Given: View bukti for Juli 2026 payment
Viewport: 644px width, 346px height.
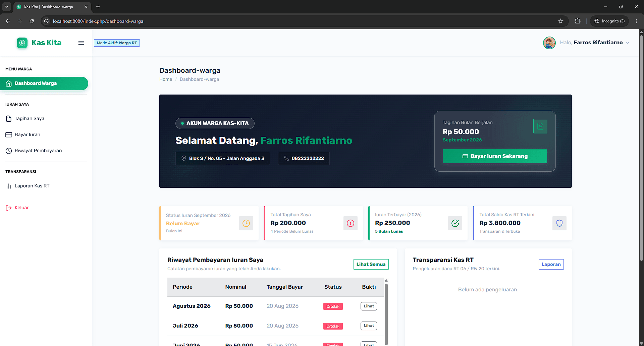Looking at the screenshot, I should (369, 326).
